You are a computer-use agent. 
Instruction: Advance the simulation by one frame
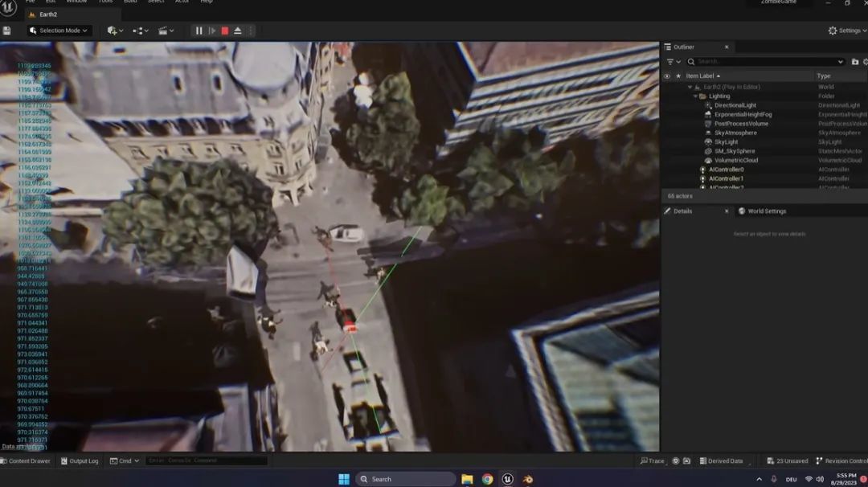click(212, 31)
